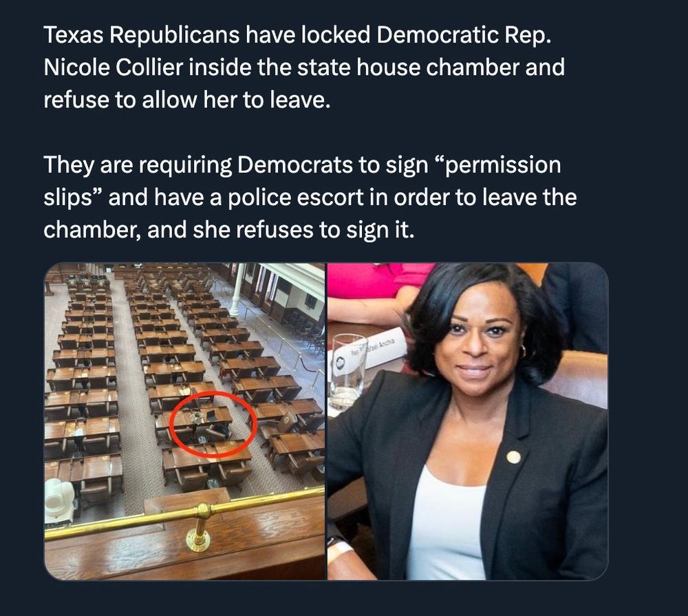Click the gold hoop earring in the portrait
Image resolution: width=688 pixels, height=616 pixels.
(523, 351)
